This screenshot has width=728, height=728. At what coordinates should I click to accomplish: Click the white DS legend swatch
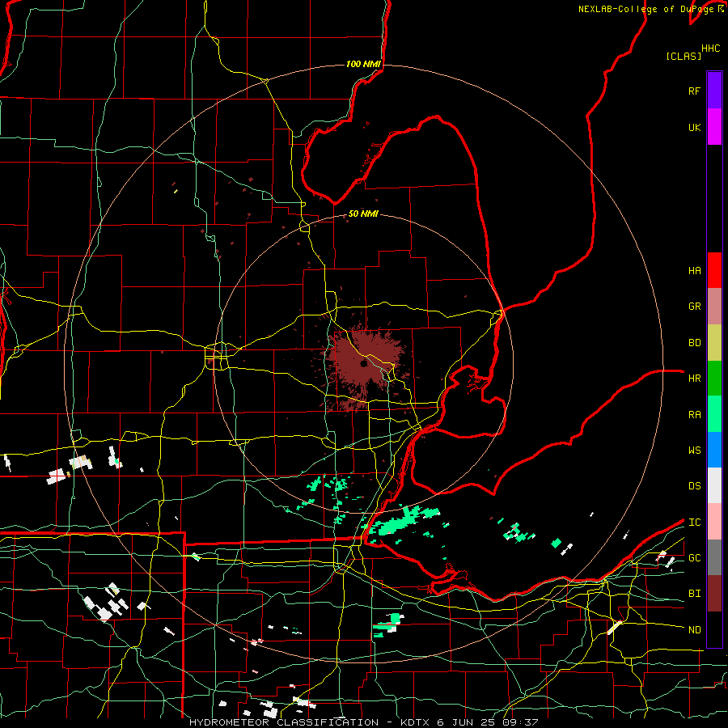coord(714,485)
